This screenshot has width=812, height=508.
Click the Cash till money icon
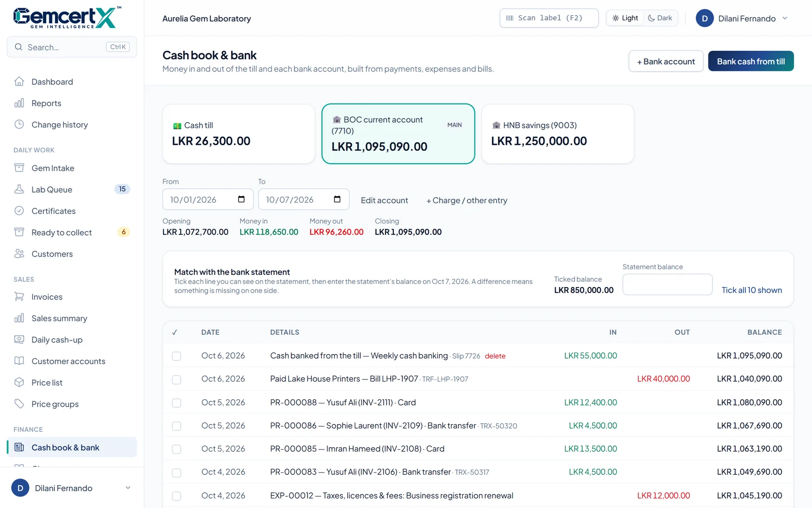pyautogui.click(x=177, y=125)
